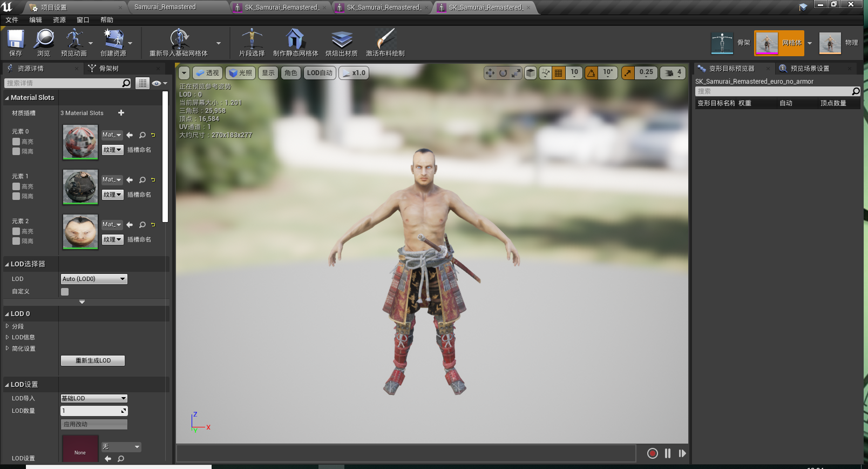The width and height of the screenshot is (868, 469).
Task: Enable the 隔离 checkbox for 元素 1
Action: [x=16, y=196]
